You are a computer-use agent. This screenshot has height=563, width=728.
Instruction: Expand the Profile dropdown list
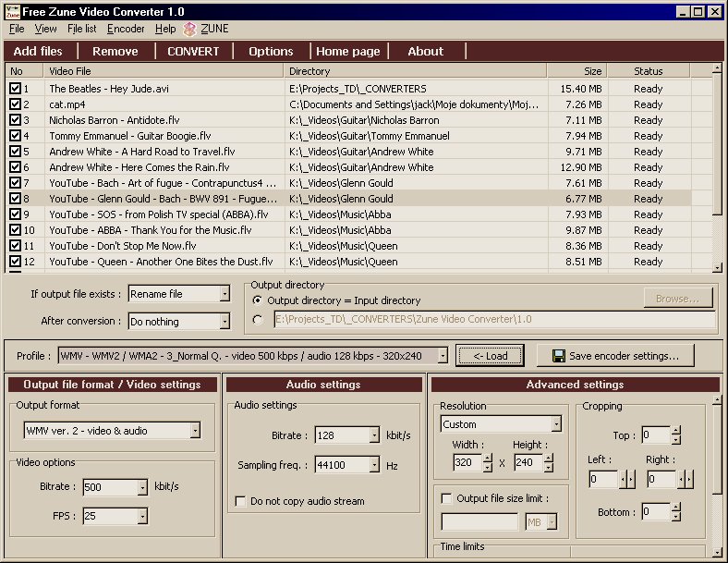pyautogui.click(x=443, y=356)
